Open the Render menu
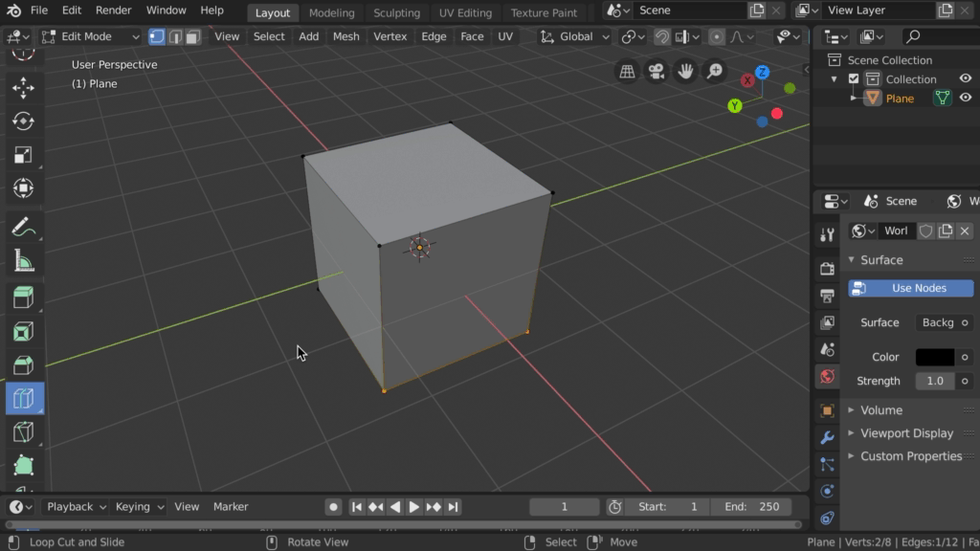Viewport: 980px width, 551px height. 113,11
